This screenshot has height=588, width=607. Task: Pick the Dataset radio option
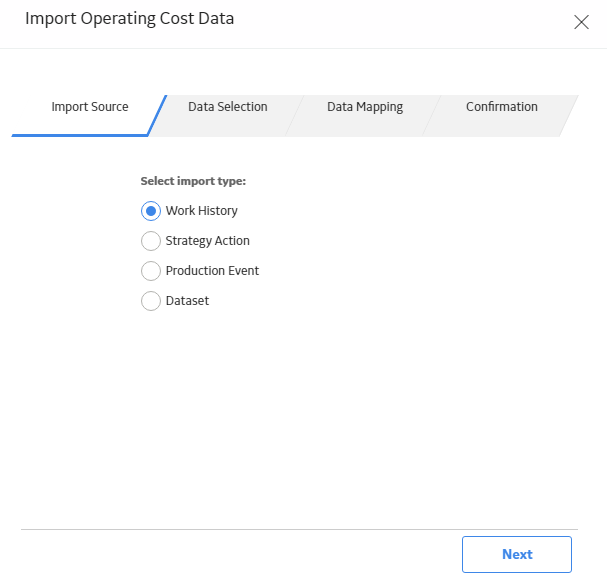click(x=151, y=301)
